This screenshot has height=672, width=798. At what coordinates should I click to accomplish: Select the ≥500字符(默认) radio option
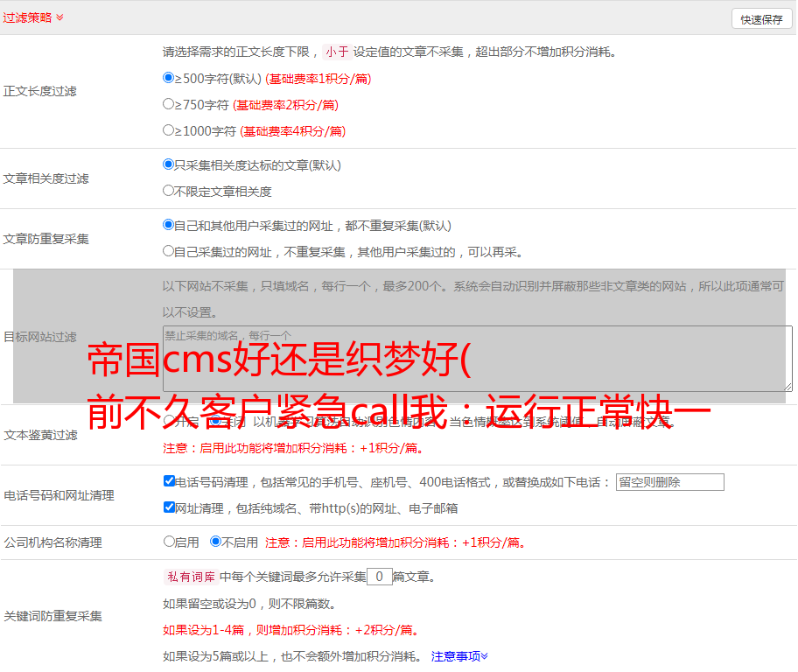(x=168, y=77)
